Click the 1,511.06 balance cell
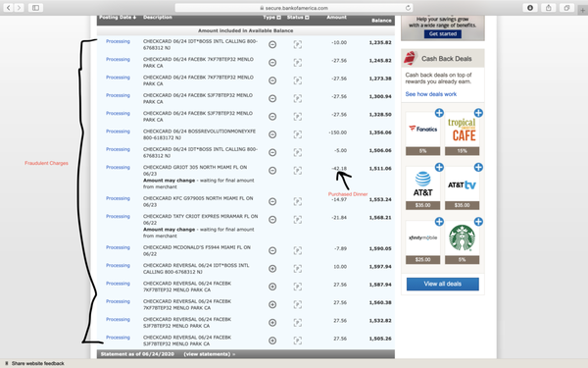The width and height of the screenshot is (588, 368). [x=380, y=169]
